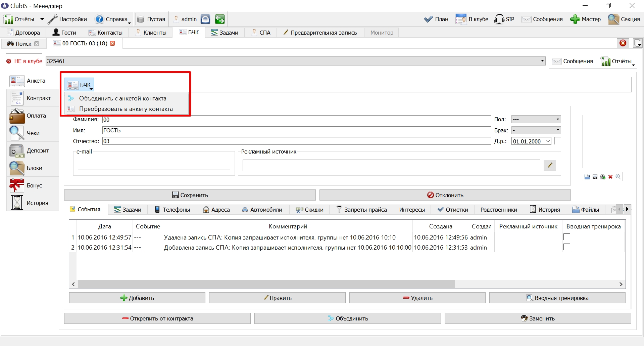
Task: Click the pencil edit button for Рекламный источник
Action: point(550,165)
